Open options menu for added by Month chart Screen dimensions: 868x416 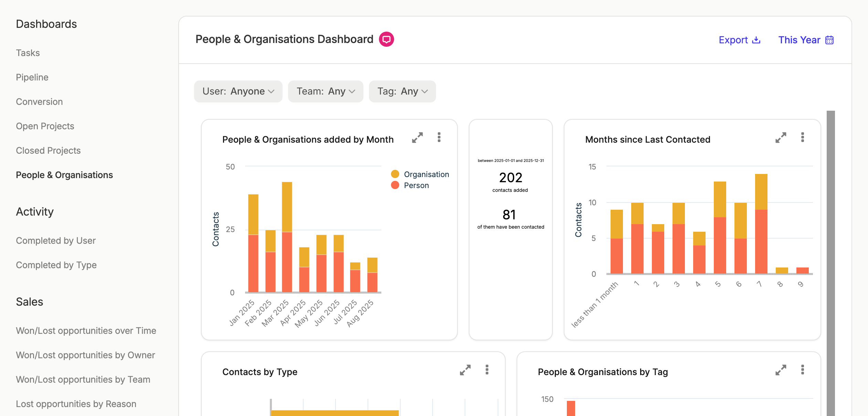(439, 138)
